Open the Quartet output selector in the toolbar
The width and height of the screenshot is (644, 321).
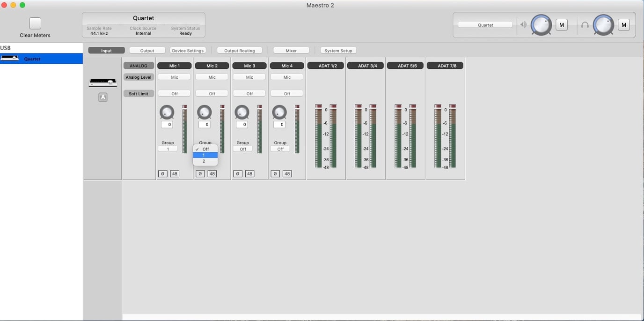point(485,25)
